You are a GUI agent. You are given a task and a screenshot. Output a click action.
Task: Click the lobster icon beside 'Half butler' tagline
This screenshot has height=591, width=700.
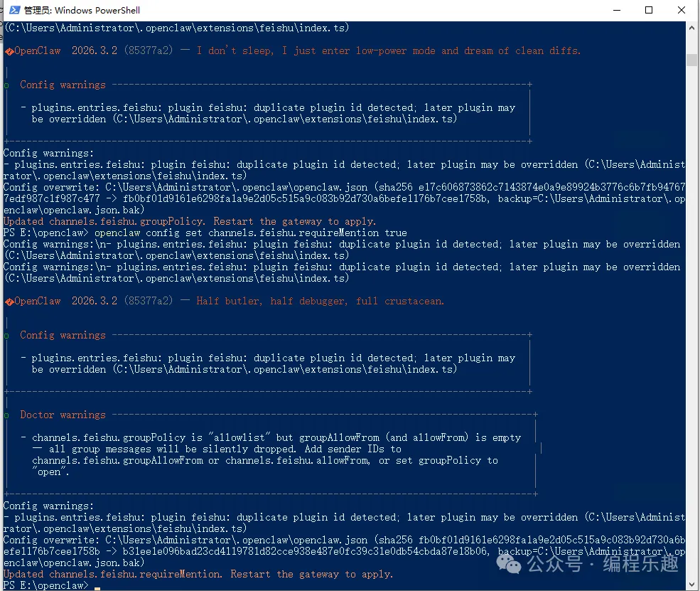pyautogui.click(x=9, y=302)
